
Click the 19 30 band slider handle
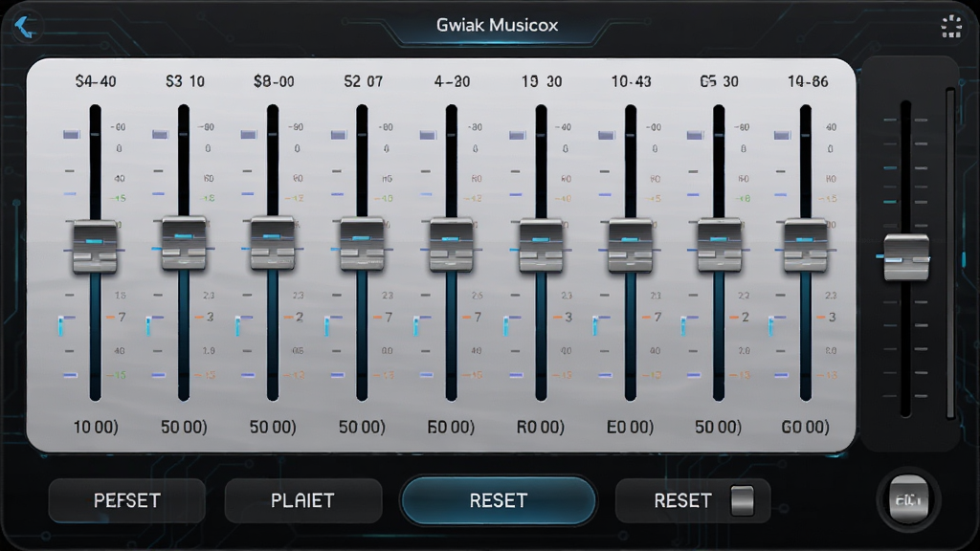pos(541,246)
